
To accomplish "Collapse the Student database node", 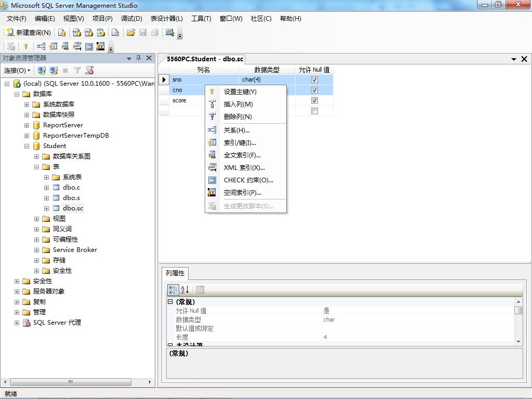I will tap(26, 146).
